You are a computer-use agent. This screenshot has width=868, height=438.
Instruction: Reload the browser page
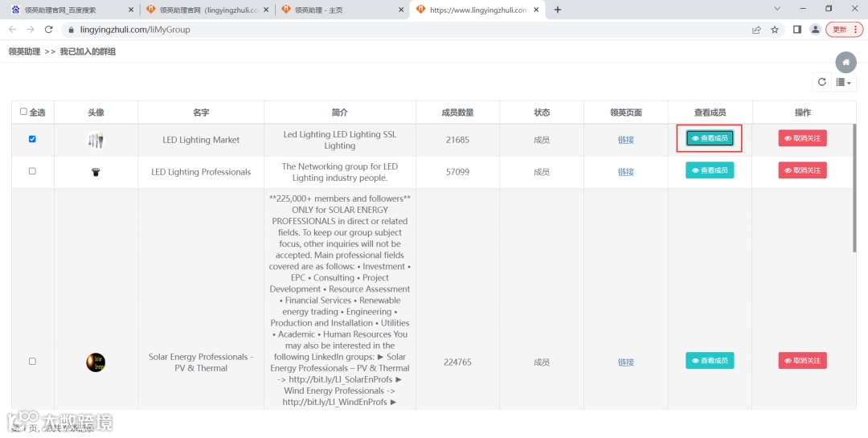pos(49,30)
